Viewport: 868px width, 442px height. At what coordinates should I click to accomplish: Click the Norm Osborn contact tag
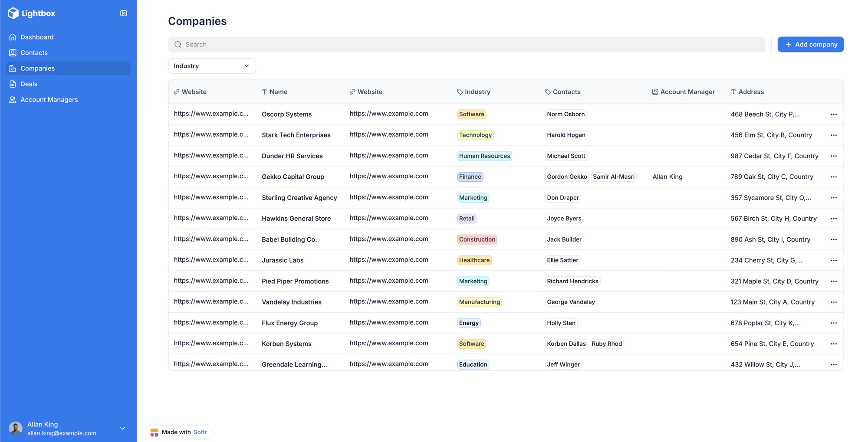click(x=566, y=114)
